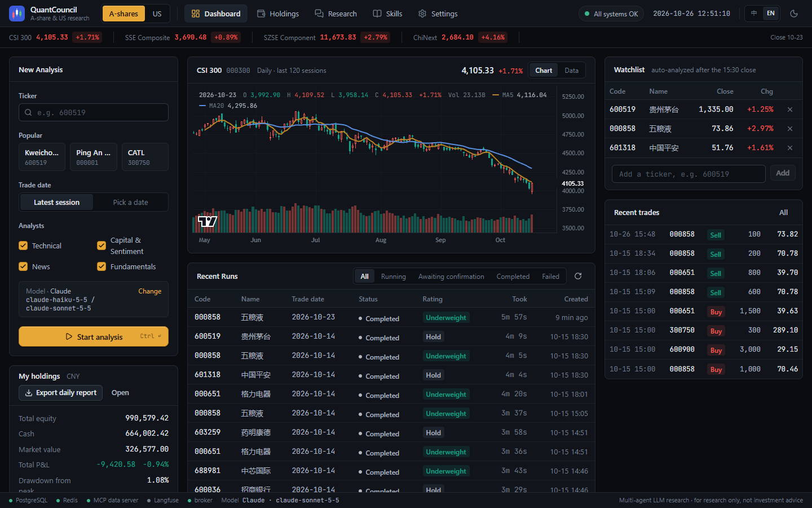Open the Skills tab
The image size is (812, 508).
[x=388, y=14]
